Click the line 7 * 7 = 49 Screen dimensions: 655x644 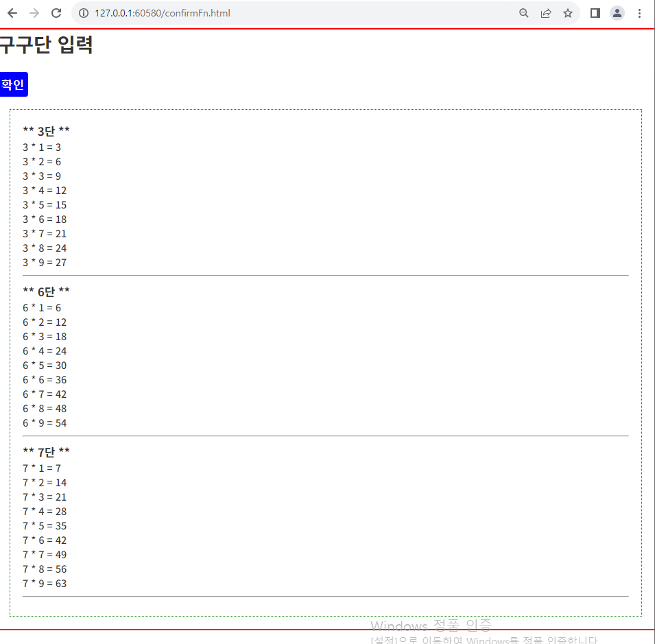45,555
